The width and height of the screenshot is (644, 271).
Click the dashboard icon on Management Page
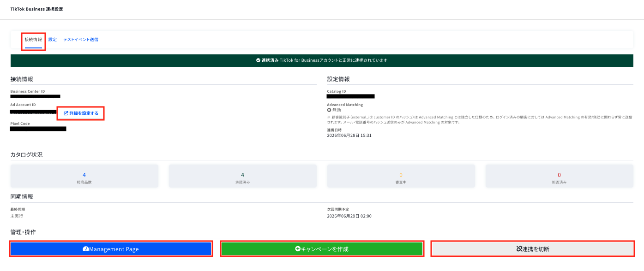pyautogui.click(x=86, y=249)
